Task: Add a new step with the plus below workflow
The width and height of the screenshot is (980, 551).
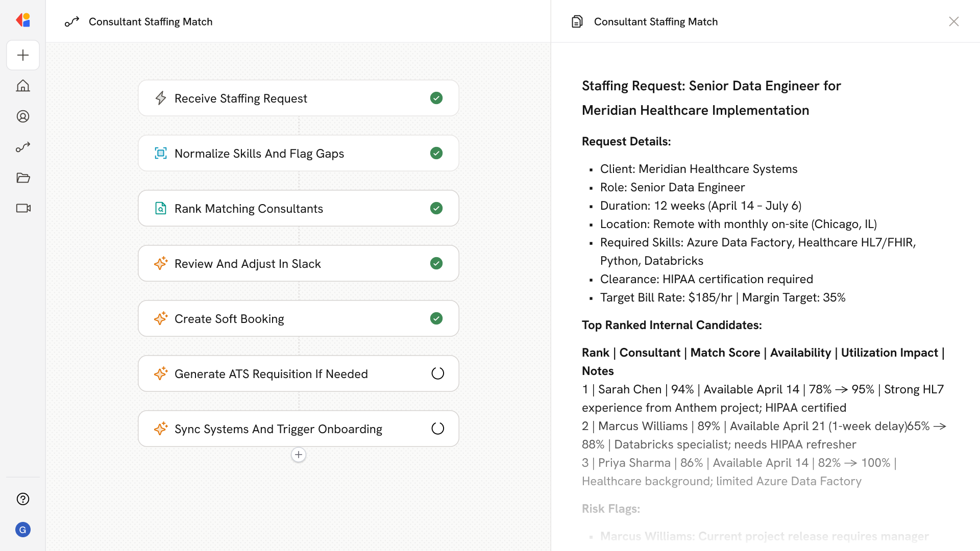Action: point(299,455)
